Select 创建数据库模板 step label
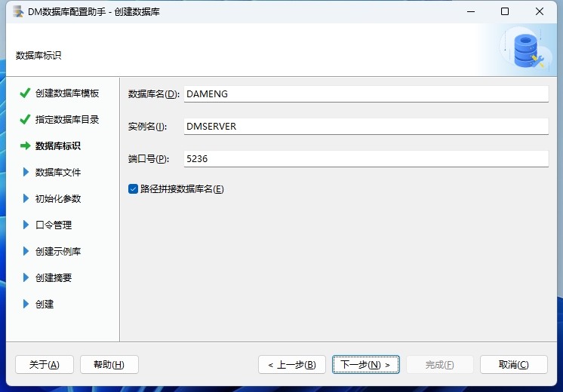The height and width of the screenshot is (392, 563). tap(67, 93)
